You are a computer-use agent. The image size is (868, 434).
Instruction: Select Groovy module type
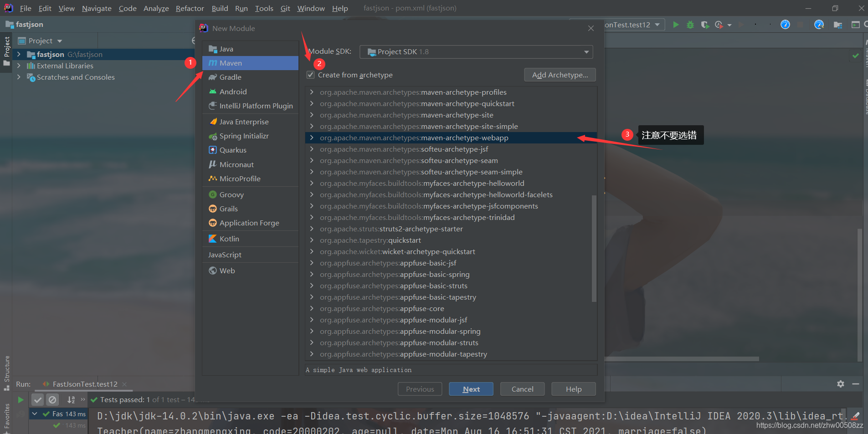[250, 194]
